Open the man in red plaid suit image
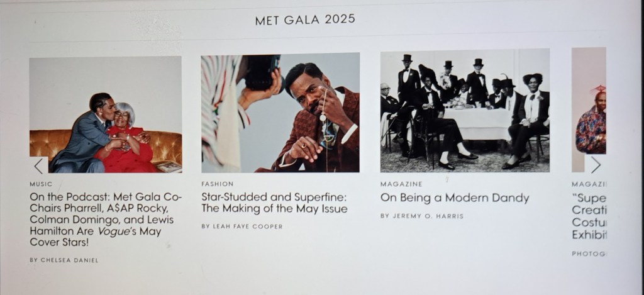This screenshot has height=295, width=644. click(x=280, y=113)
